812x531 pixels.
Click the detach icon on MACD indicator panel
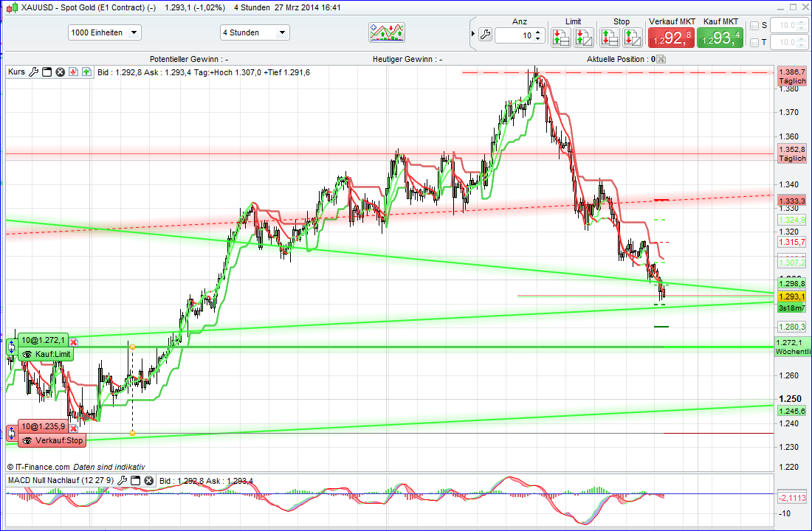tap(136, 479)
